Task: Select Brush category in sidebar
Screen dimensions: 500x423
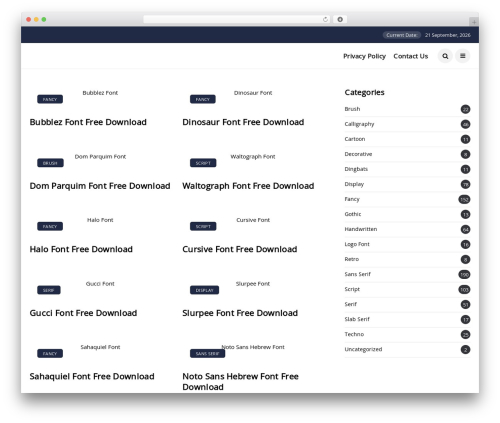Action: (352, 109)
